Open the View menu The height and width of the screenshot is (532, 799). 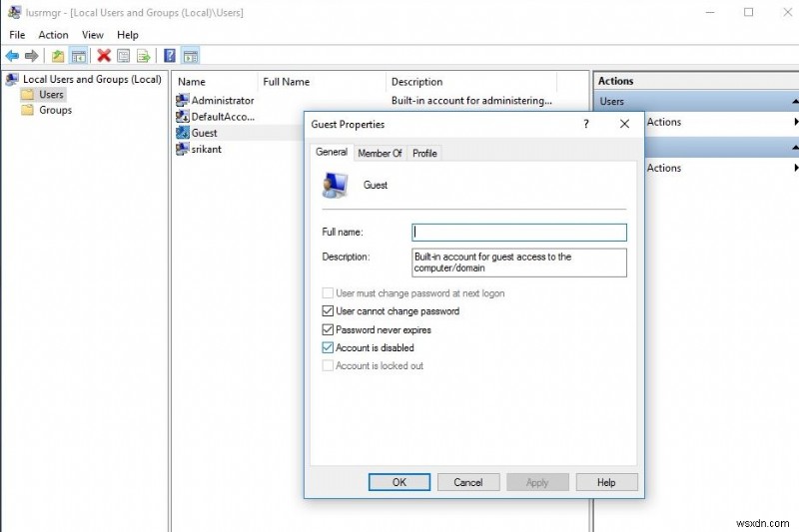[92, 35]
